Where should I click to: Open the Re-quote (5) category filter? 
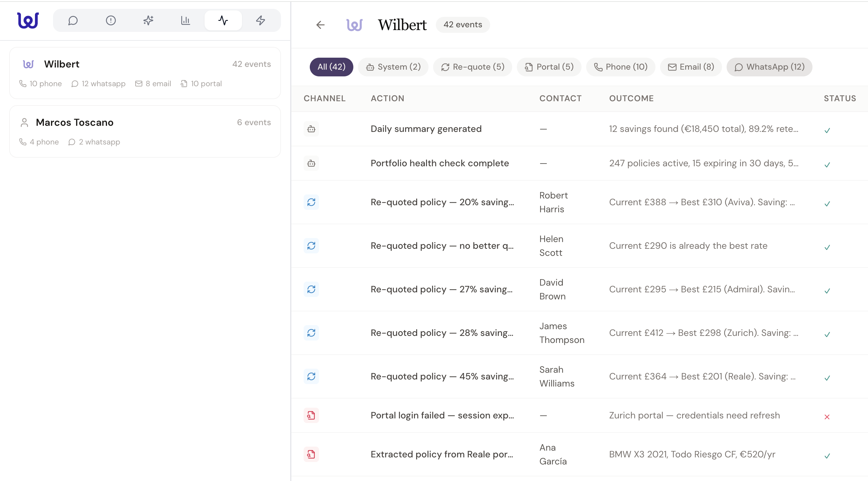point(472,67)
